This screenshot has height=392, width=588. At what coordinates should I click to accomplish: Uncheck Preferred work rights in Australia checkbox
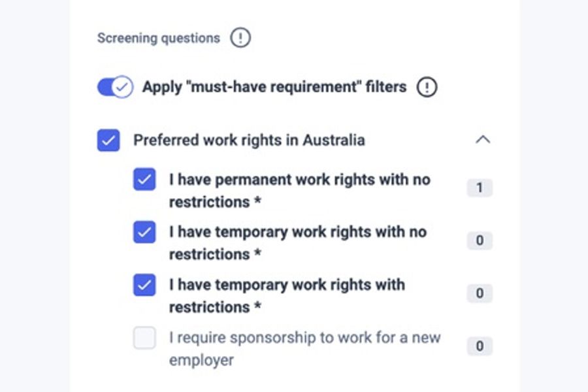(108, 140)
